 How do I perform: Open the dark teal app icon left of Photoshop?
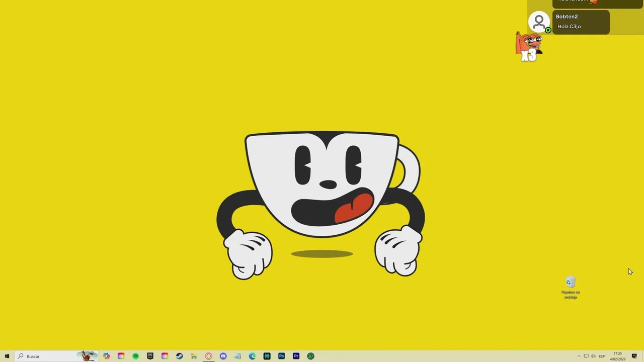pos(267,356)
